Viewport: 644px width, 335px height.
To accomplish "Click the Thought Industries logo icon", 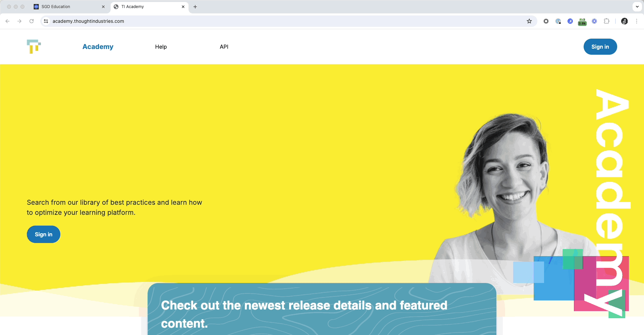I will point(34,47).
